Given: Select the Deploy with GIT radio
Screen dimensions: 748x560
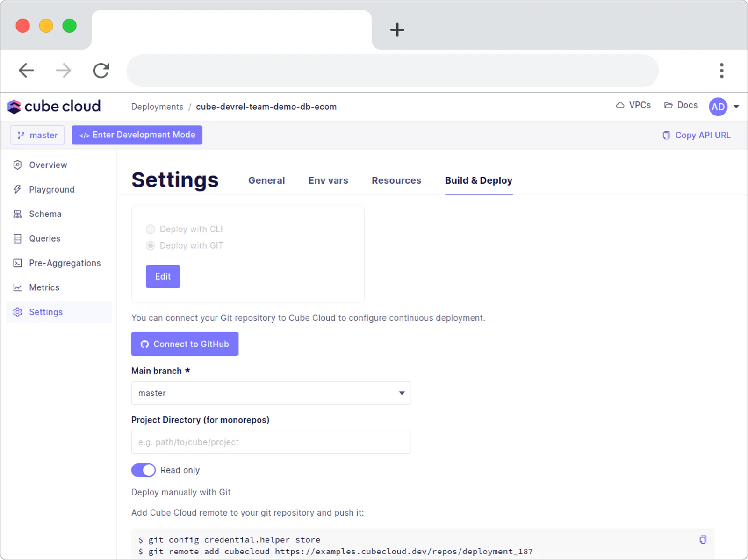Looking at the screenshot, I should point(151,245).
